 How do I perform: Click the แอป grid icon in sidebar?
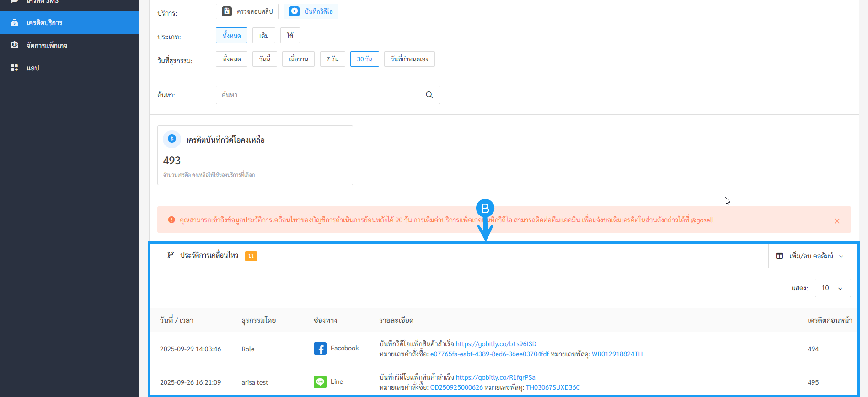[15, 68]
